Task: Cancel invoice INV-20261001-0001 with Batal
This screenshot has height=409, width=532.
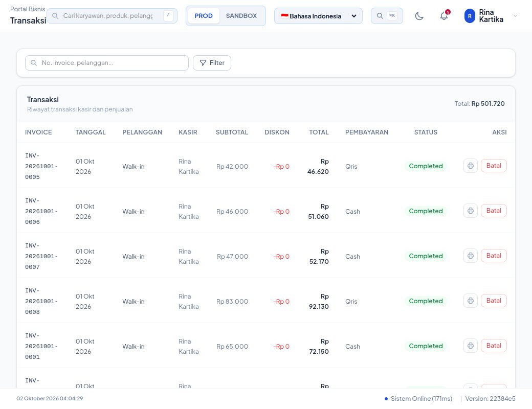Action: [494, 346]
